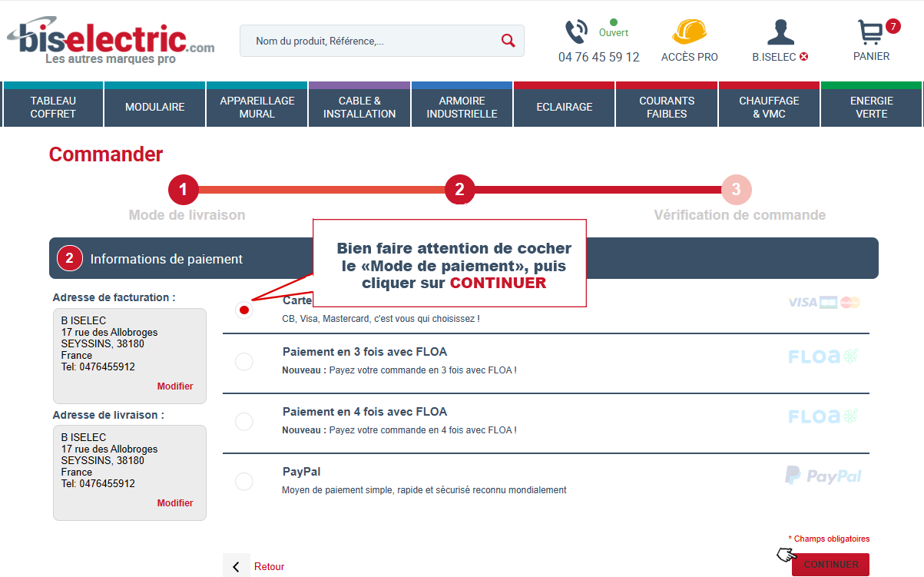Select the PayPal payment radio button

coord(244,482)
